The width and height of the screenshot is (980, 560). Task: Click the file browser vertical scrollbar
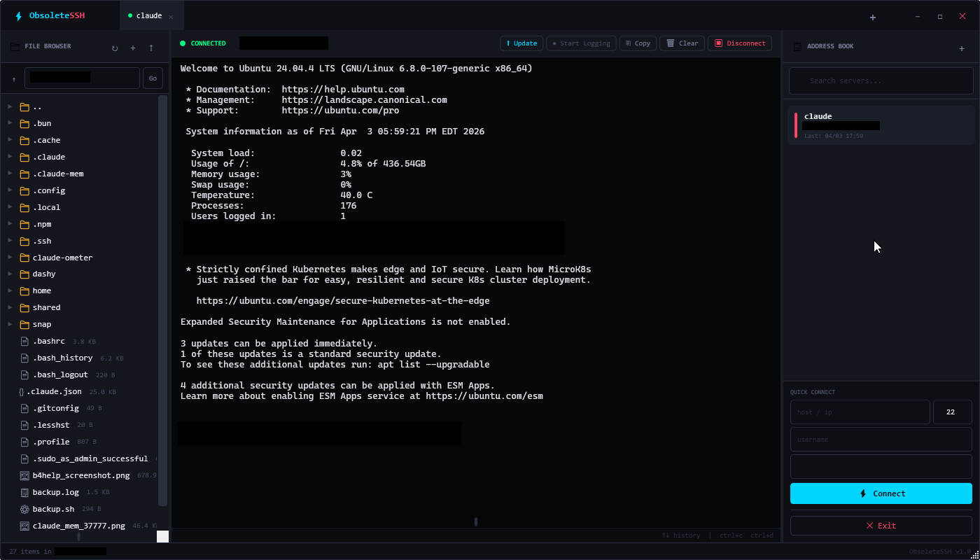click(162, 300)
